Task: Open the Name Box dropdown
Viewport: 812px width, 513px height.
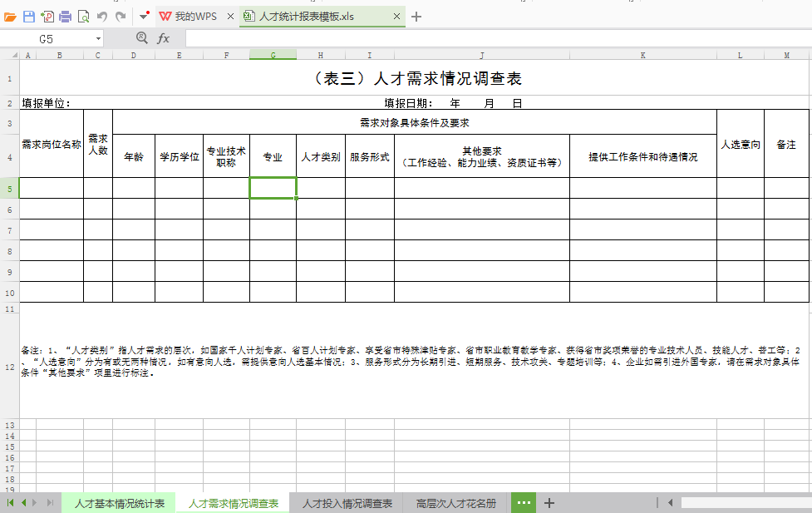Action: (99, 37)
